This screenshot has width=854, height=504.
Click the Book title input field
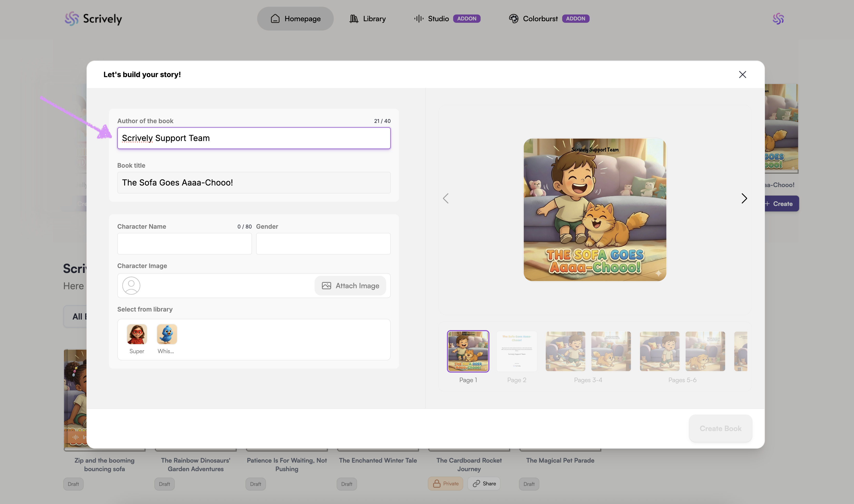pos(254,183)
